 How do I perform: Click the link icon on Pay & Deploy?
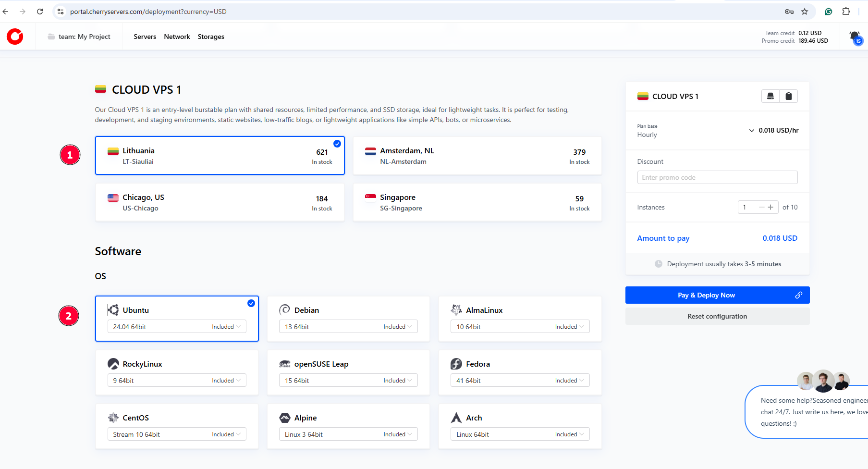798,295
